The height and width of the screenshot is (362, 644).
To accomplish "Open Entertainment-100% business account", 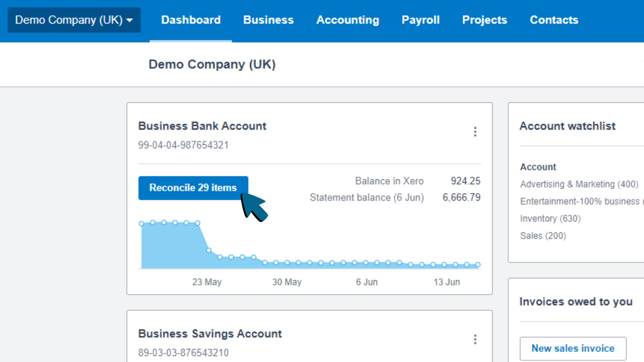I will (x=582, y=201).
